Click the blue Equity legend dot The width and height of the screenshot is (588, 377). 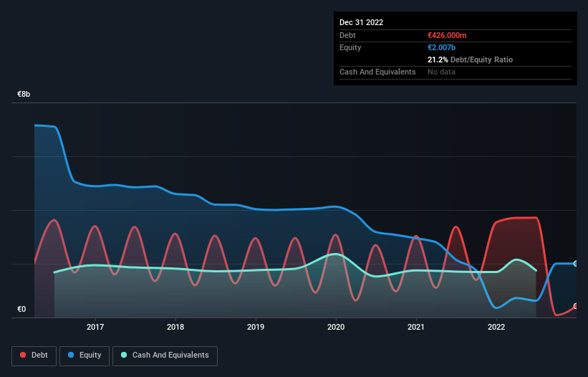(x=70, y=355)
